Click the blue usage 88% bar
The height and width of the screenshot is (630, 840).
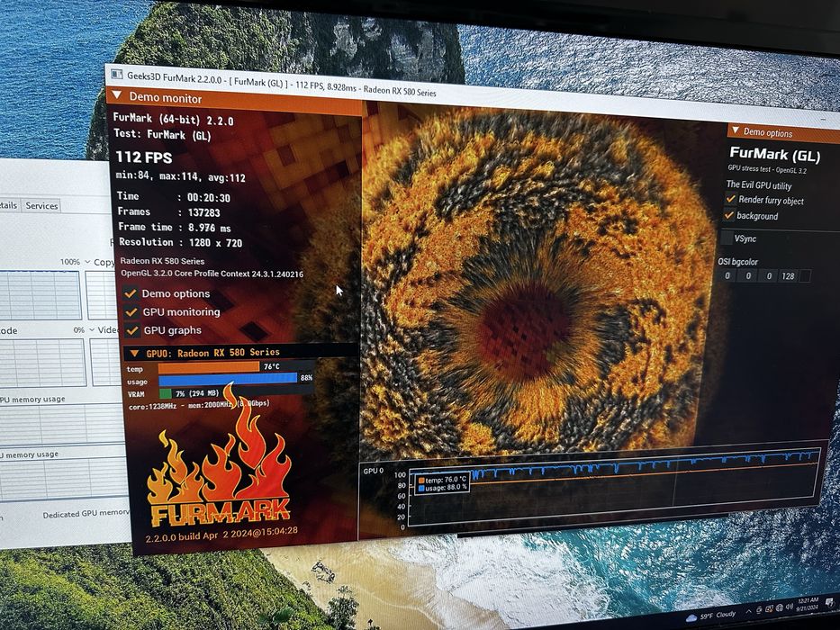[228, 379]
